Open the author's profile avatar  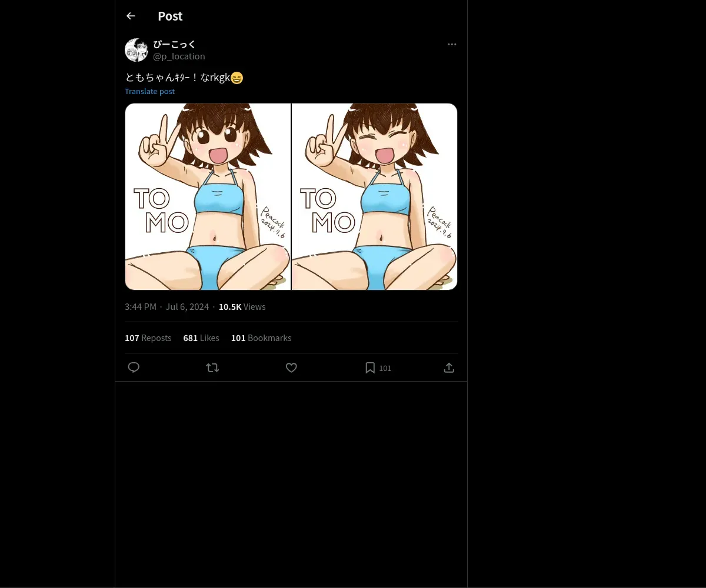click(x=136, y=50)
